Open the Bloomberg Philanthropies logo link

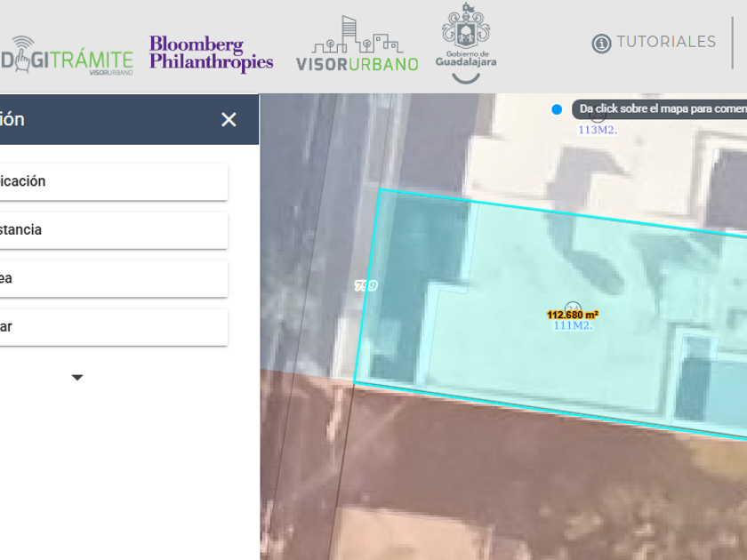tap(211, 53)
